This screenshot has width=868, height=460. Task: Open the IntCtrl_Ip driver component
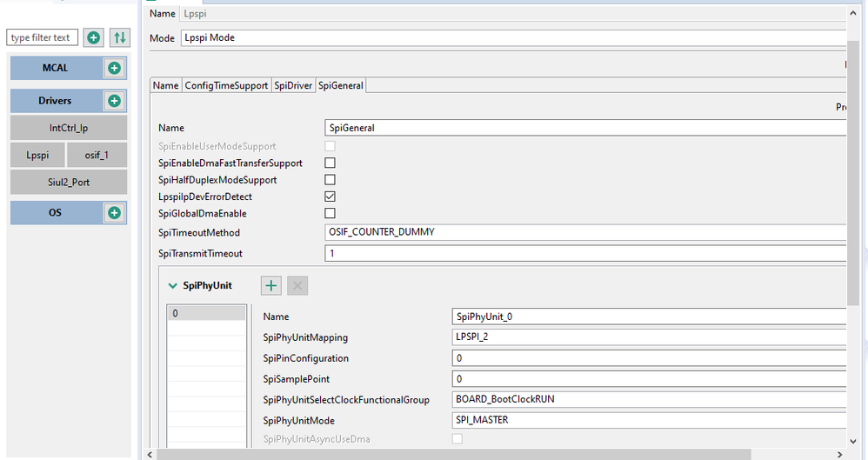coord(69,128)
